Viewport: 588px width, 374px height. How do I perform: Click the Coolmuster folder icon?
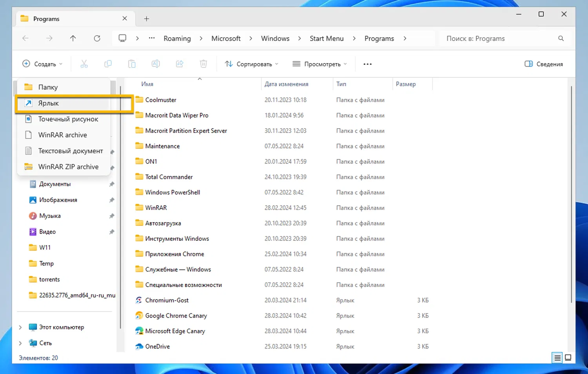click(139, 100)
